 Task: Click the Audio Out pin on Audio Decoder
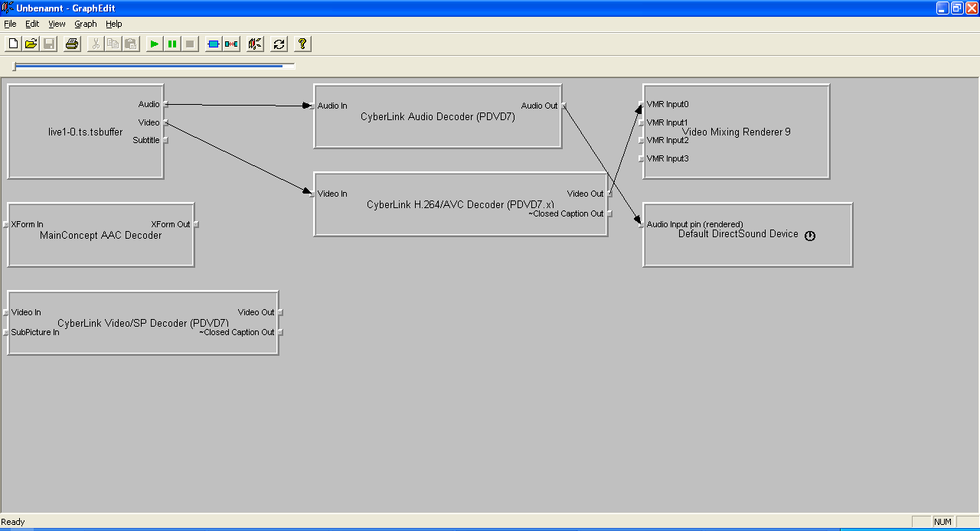pos(563,106)
